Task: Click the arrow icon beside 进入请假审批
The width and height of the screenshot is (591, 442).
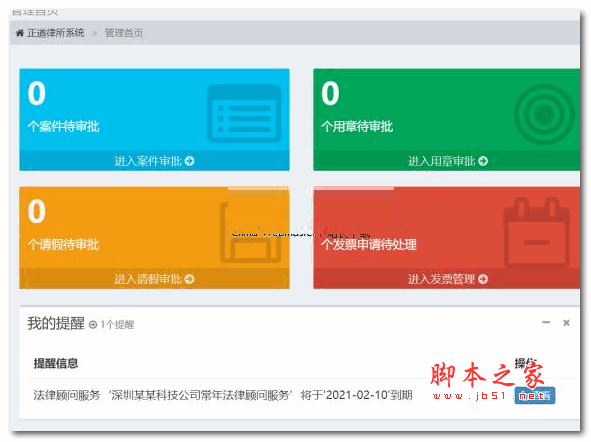Action: click(190, 279)
